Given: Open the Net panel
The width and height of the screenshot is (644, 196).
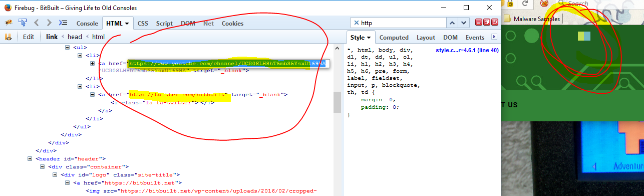Looking at the screenshot, I should (x=208, y=24).
